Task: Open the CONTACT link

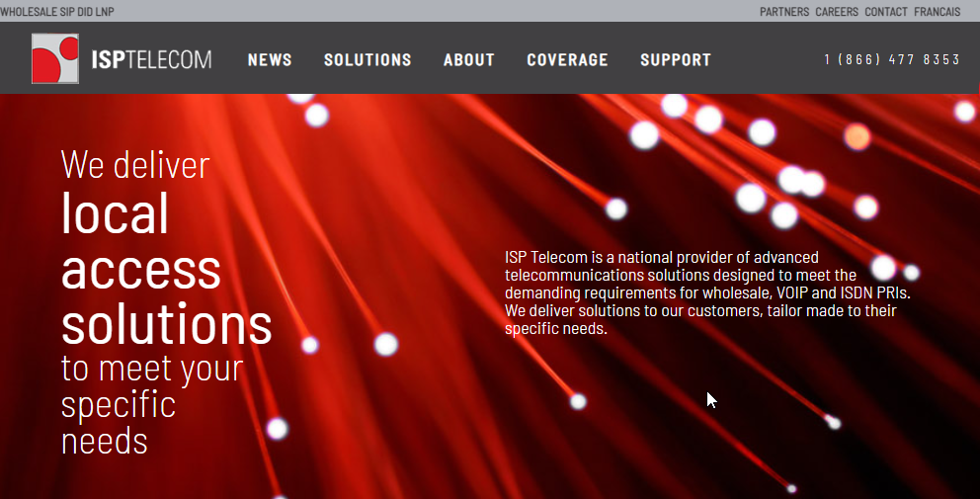Action: [x=886, y=11]
